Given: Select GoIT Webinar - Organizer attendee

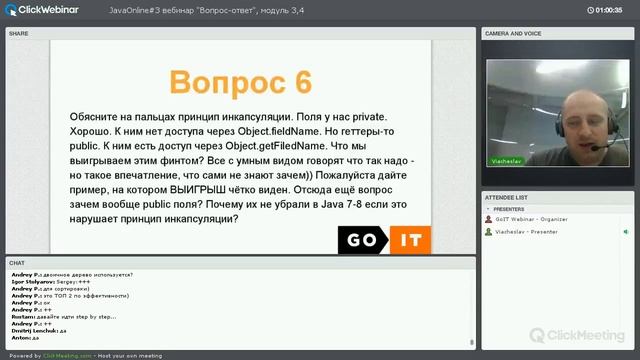Looking at the screenshot, I should click(531, 219).
